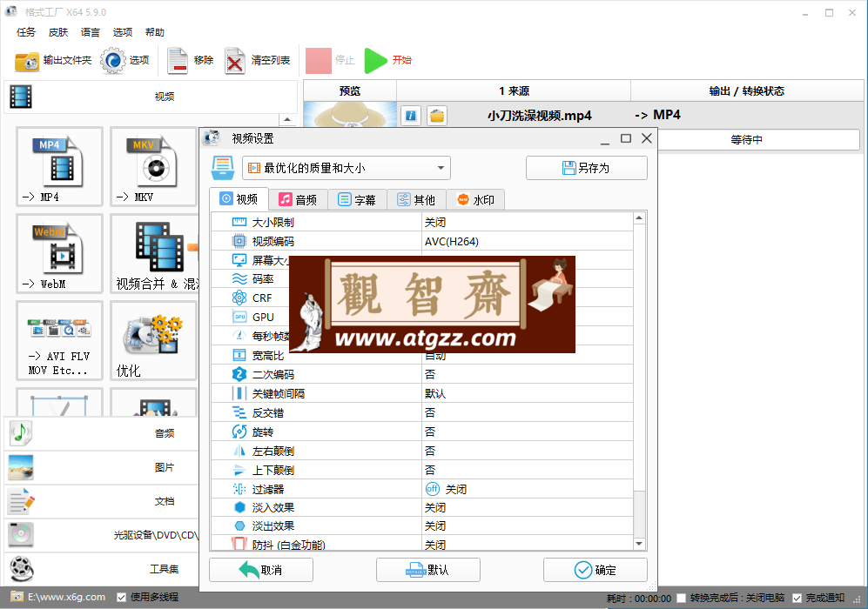
Task: Select the 上下颠倒 setting row
Action: 422,470
